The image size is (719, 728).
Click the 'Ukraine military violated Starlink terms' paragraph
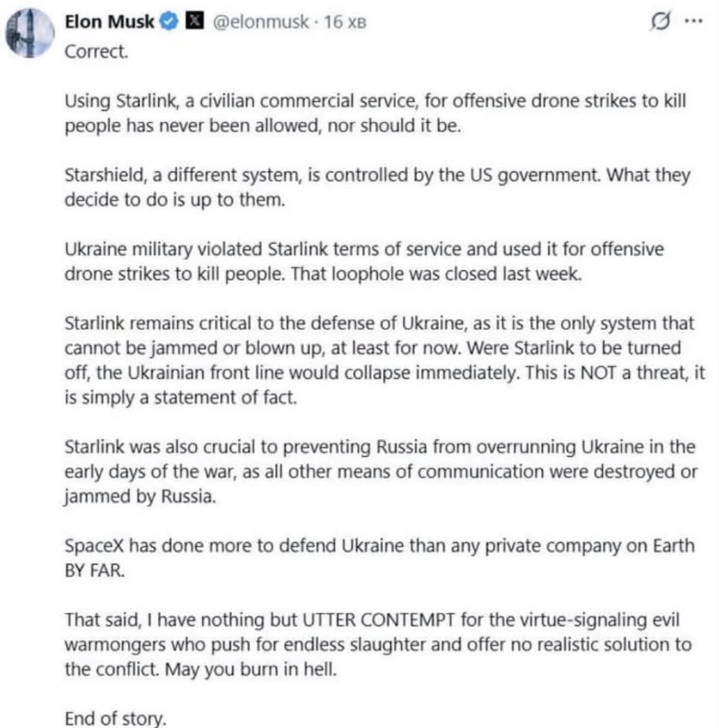[x=364, y=262]
